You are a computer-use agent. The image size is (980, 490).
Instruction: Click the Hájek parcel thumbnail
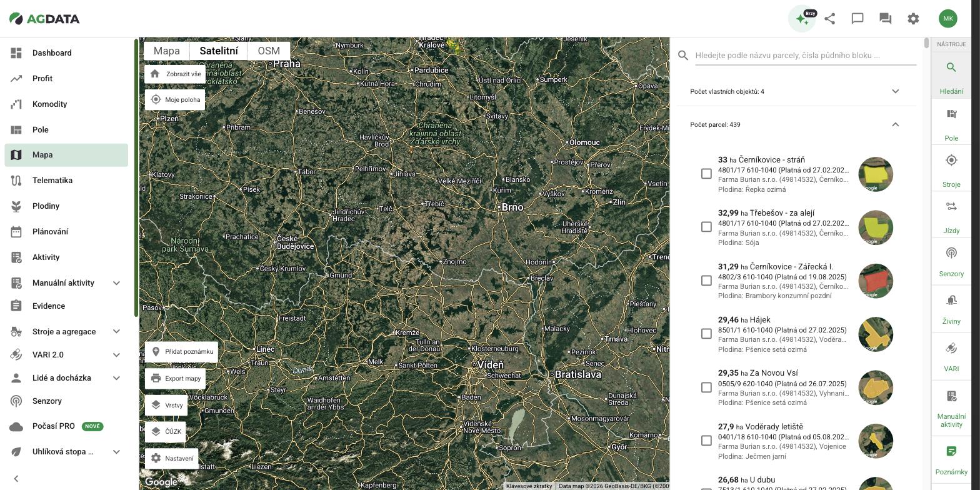(x=876, y=334)
